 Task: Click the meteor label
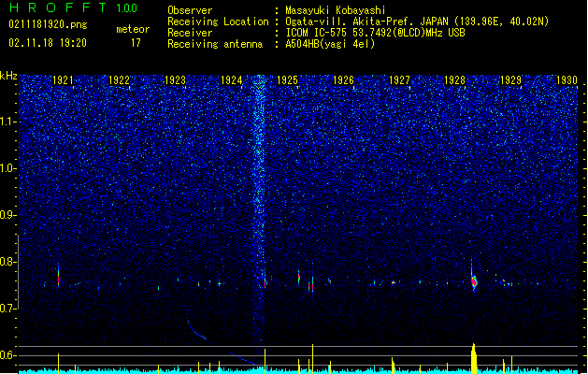[x=133, y=29]
